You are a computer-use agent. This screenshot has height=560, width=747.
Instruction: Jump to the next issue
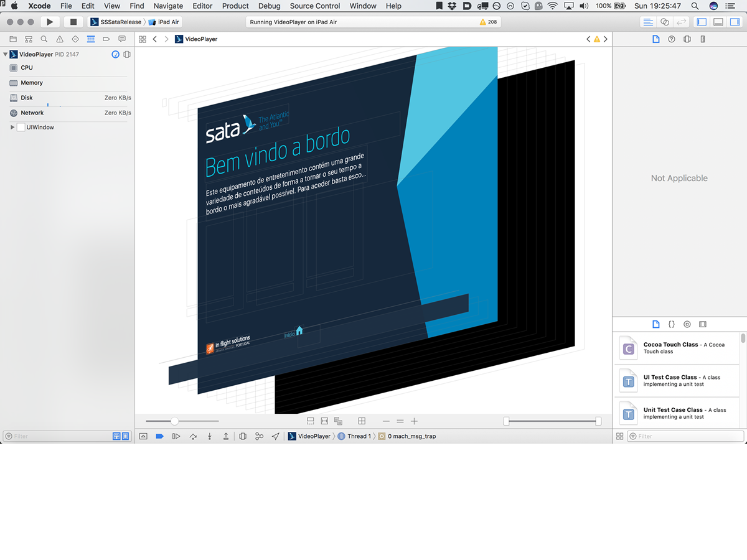[x=605, y=39]
